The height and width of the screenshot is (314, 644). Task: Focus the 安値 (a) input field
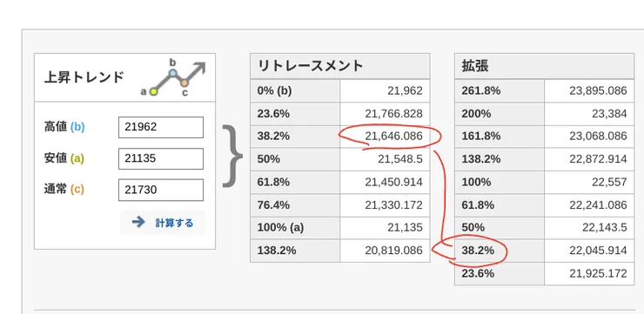click(161, 158)
